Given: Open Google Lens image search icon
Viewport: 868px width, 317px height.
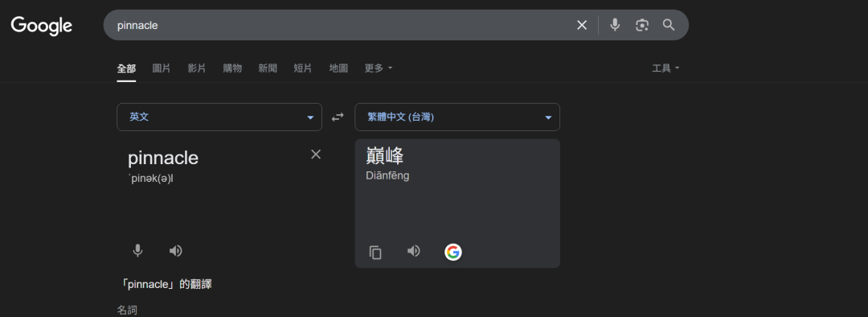Looking at the screenshot, I should pos(641,25).
